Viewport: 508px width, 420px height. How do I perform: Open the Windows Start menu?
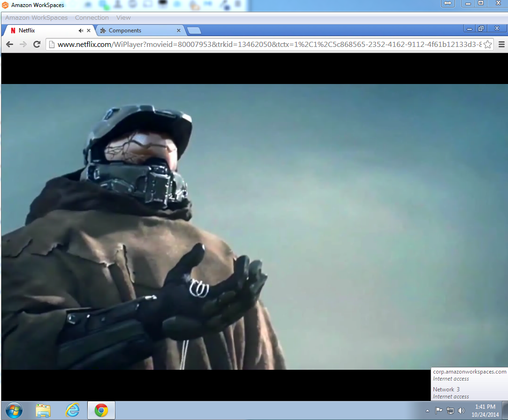coord(14,410)
